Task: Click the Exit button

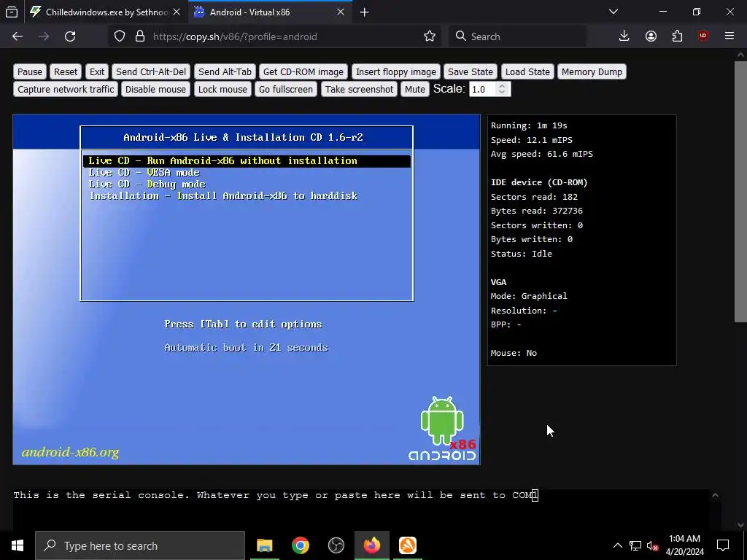Action: point(97,72)
